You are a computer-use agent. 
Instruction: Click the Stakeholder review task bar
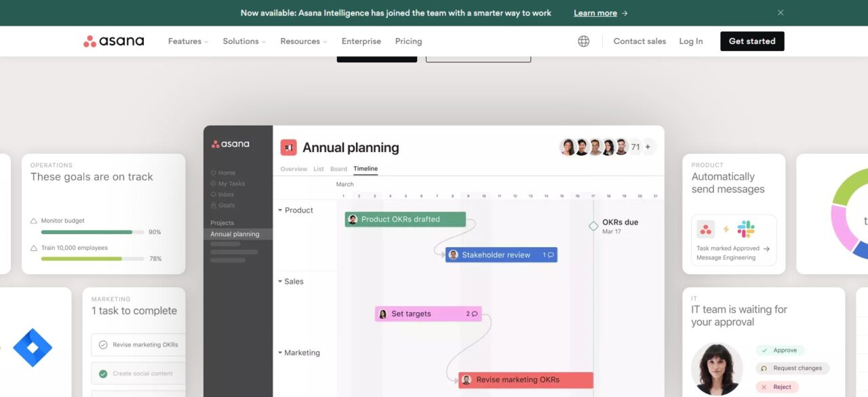[x=501, y=255]
